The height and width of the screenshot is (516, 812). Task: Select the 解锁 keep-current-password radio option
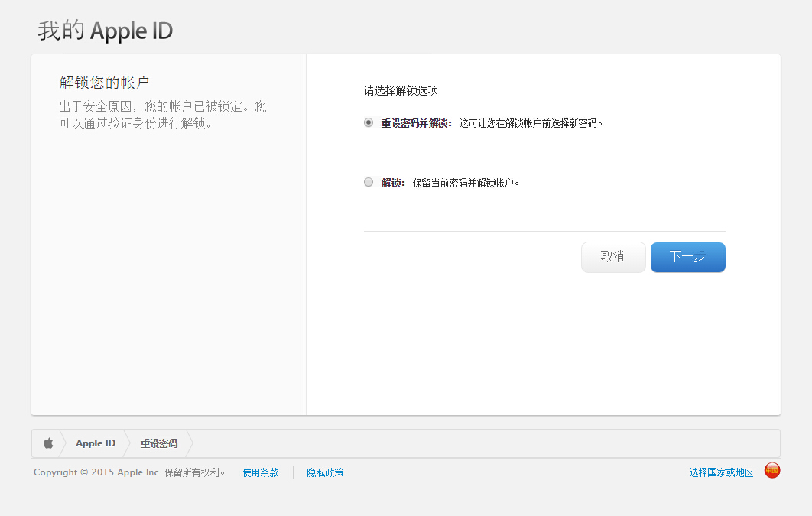point(369,182)
